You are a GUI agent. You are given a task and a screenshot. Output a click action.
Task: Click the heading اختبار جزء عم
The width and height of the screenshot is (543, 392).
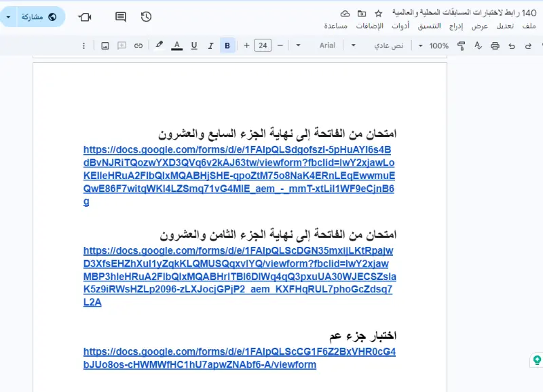click(x=362, y=336)
